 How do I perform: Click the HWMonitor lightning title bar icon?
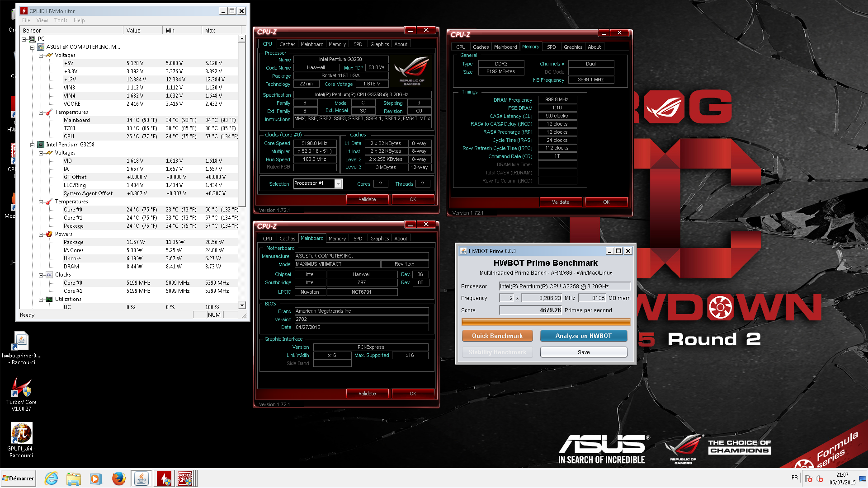tap(24, 11)
